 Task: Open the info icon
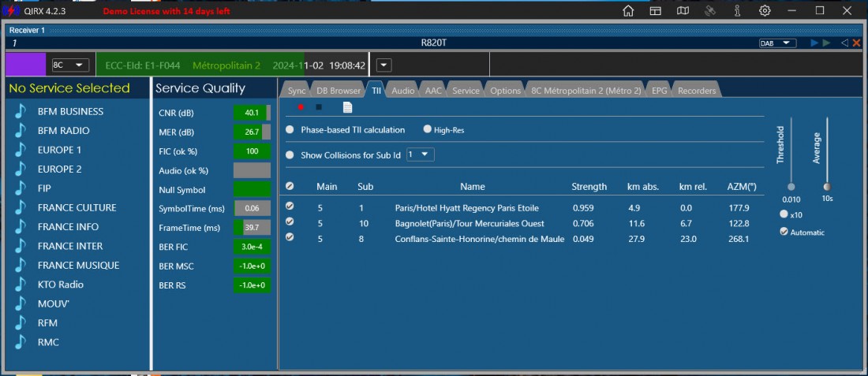click(x=737, y=10)
